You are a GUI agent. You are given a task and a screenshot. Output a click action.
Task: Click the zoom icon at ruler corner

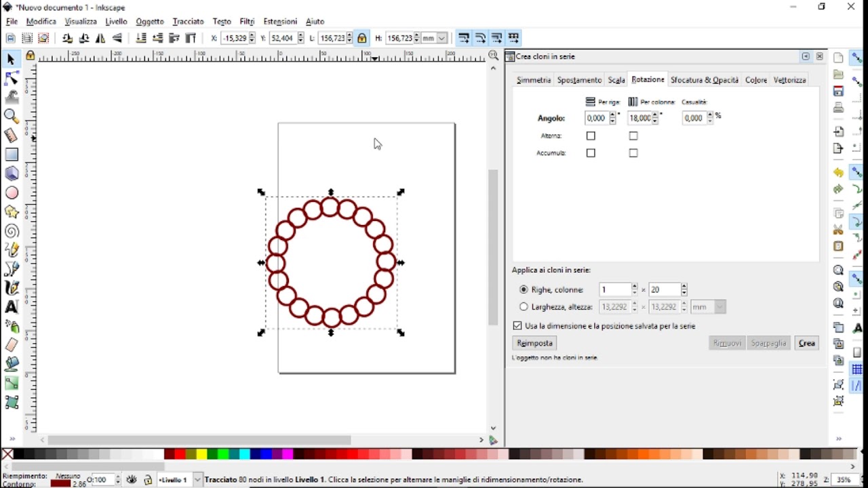493,56
